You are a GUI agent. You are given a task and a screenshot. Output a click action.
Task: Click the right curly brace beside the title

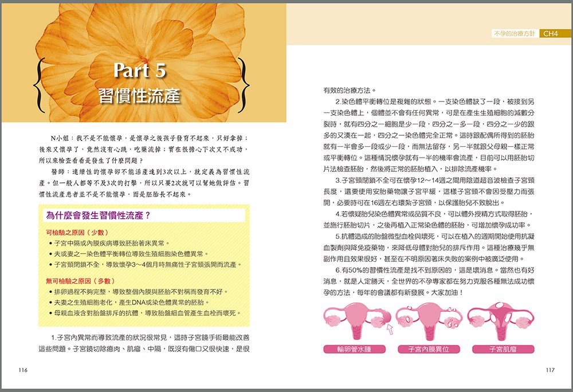(x=244, y=85)
